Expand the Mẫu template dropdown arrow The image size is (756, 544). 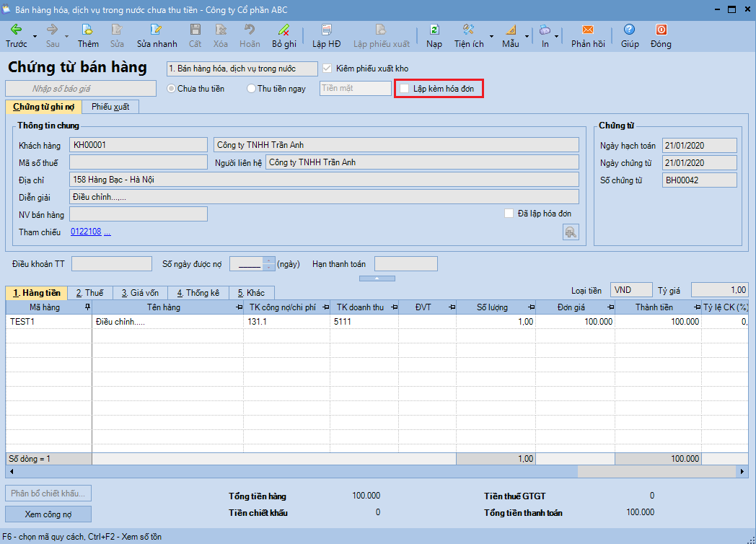[x=527, y=35]
